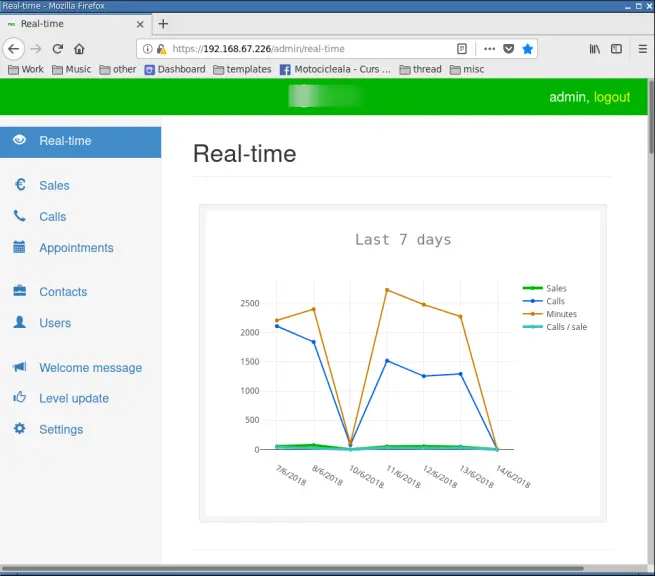Viewport: 655px width, 576px height.
Task: Click the logout link
Action: point(612,97)
